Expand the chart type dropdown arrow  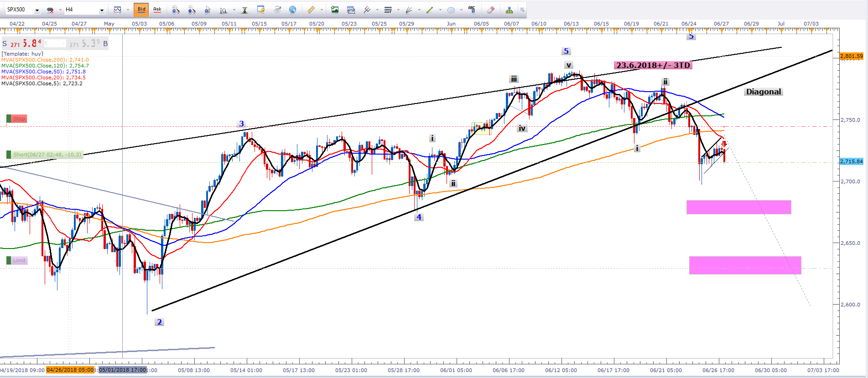click(128, 10)
